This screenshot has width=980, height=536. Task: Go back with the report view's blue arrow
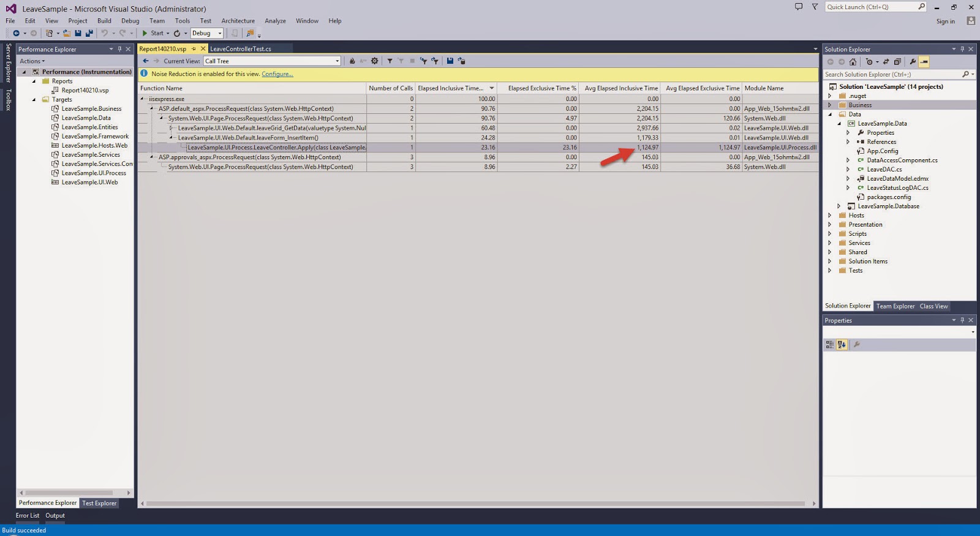pyautogui.click(x=146, y=61)
